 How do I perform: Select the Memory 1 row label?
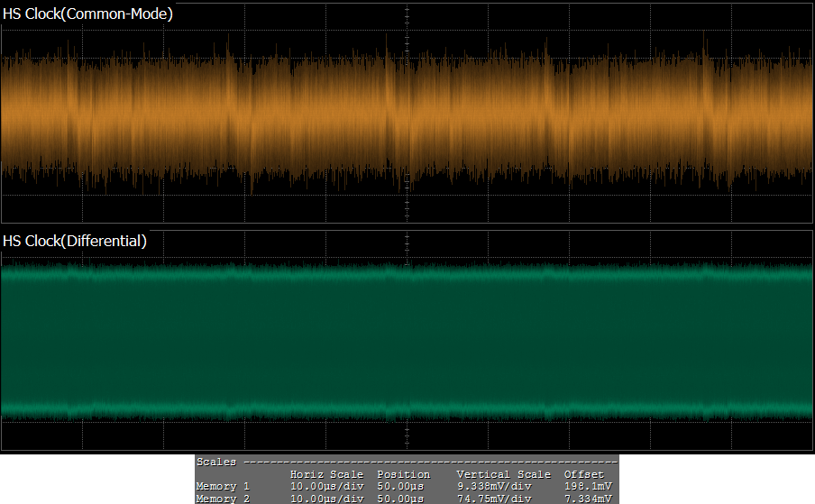(x=223, y=486)
